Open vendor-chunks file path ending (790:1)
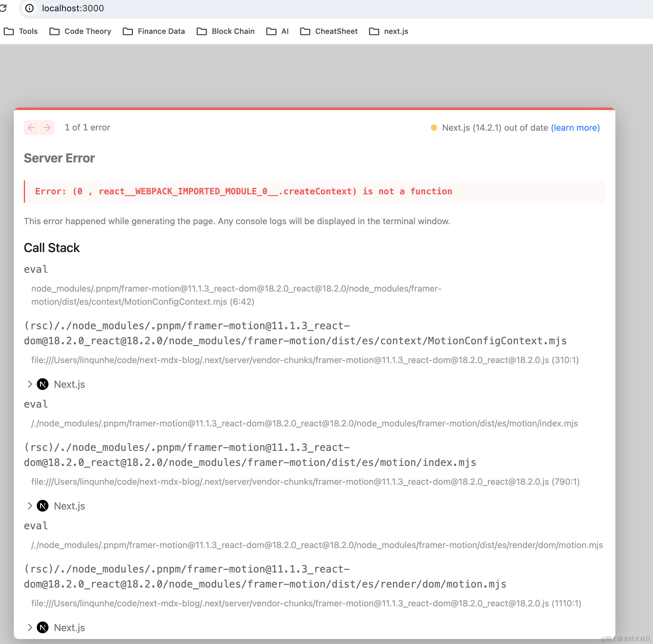 pos(306,482)
